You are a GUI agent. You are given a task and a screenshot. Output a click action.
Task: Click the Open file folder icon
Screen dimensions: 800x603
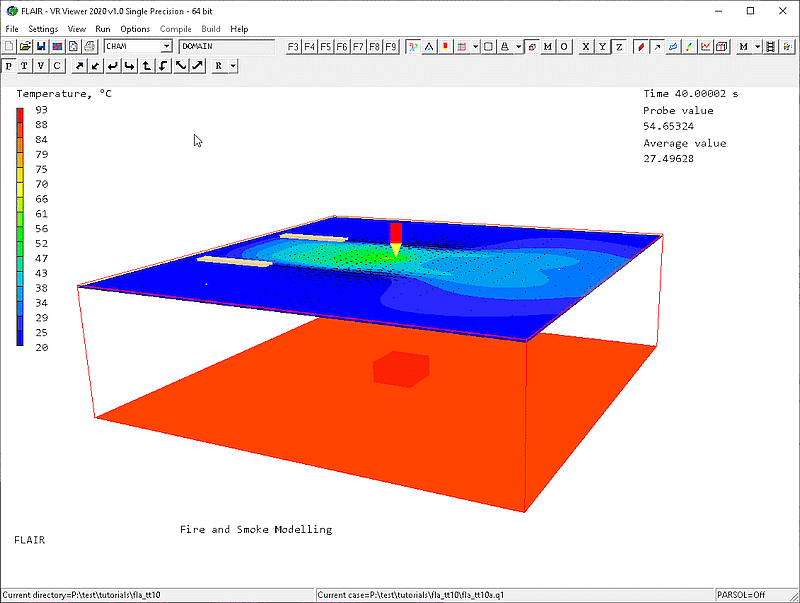[x=25, y=46]
